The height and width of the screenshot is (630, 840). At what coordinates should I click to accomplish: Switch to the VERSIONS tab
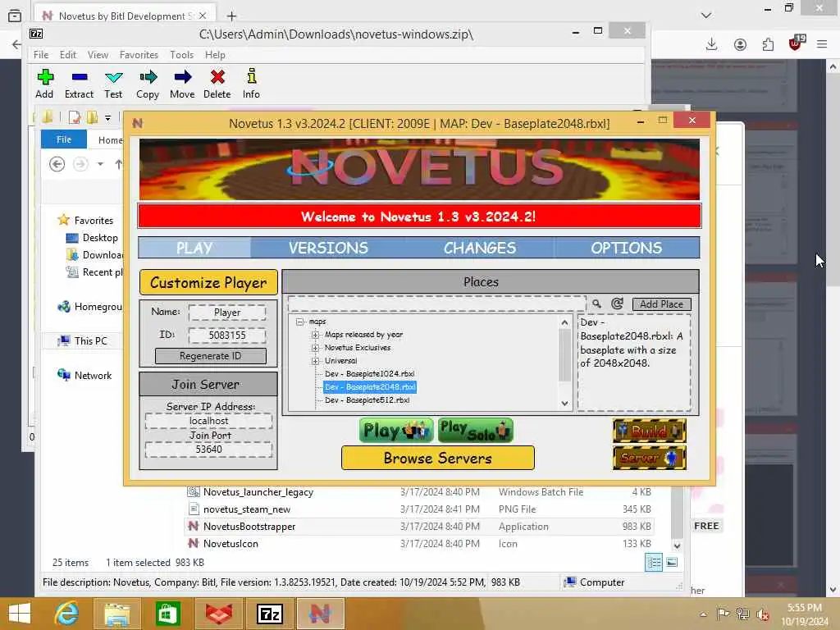click(328, 248)
